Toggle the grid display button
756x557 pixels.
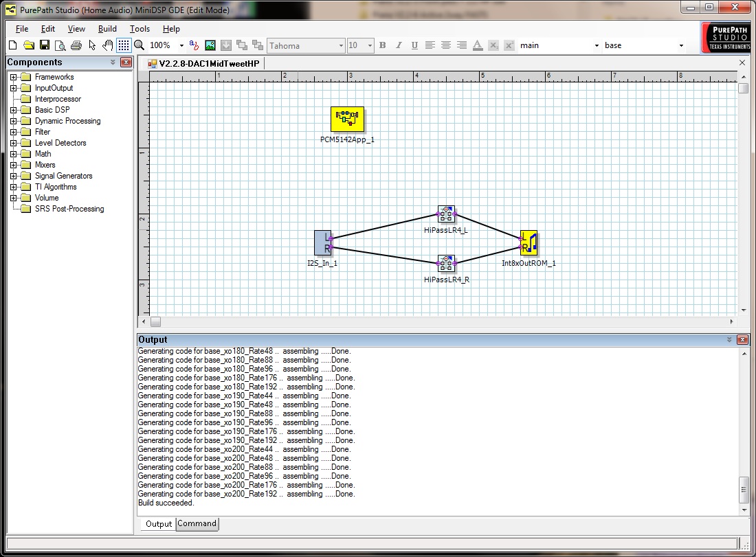124,45
